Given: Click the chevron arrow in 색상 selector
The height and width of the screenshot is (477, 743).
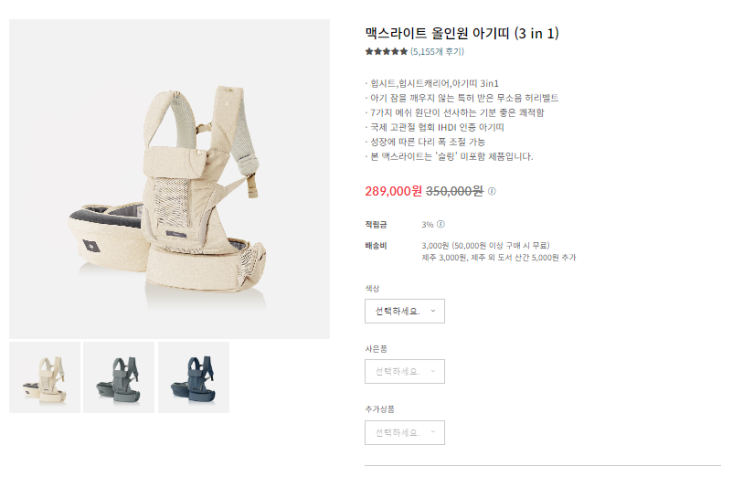Looking at the screenshot, I should 433,311.
